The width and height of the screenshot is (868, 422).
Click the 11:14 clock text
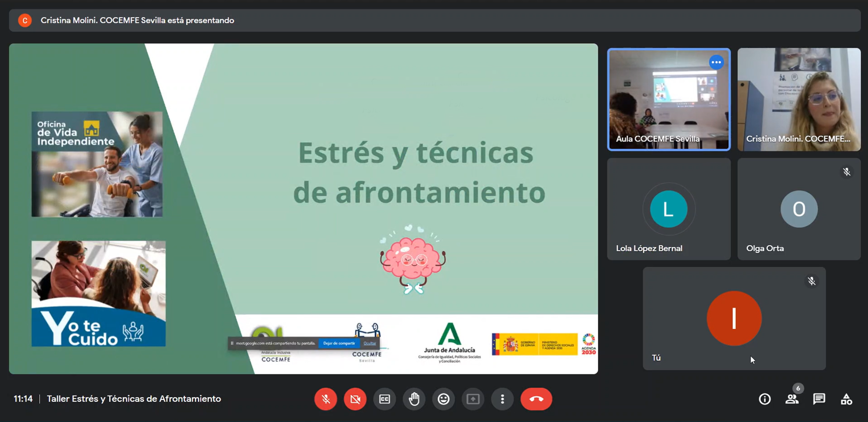tap(23, 399)
